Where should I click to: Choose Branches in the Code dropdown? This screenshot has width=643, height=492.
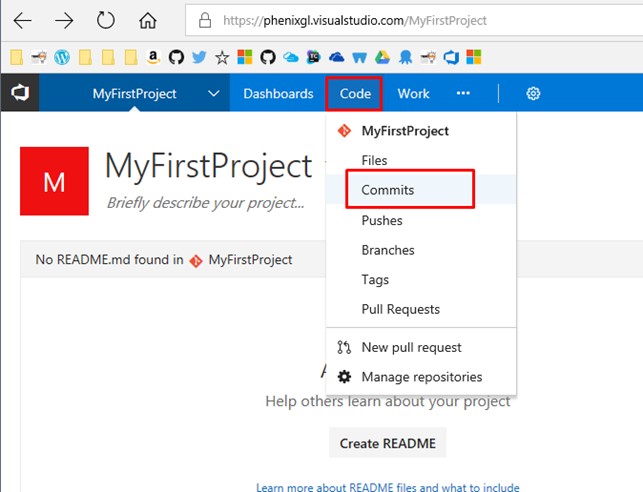[388, 250]
